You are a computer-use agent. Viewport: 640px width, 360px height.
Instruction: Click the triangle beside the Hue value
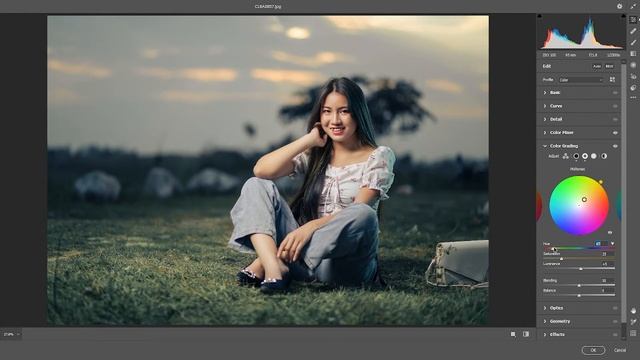point(612,244)
